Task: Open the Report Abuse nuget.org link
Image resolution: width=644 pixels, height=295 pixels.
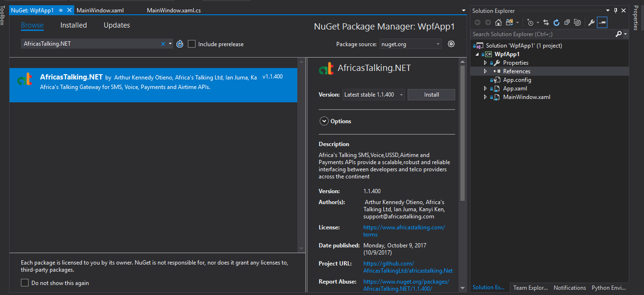Action: click(406, 285)
